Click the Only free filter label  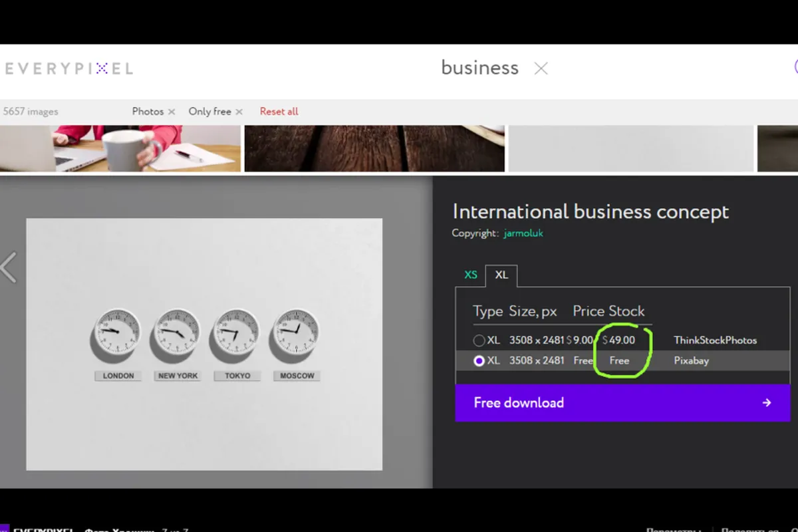pos(209,112)
